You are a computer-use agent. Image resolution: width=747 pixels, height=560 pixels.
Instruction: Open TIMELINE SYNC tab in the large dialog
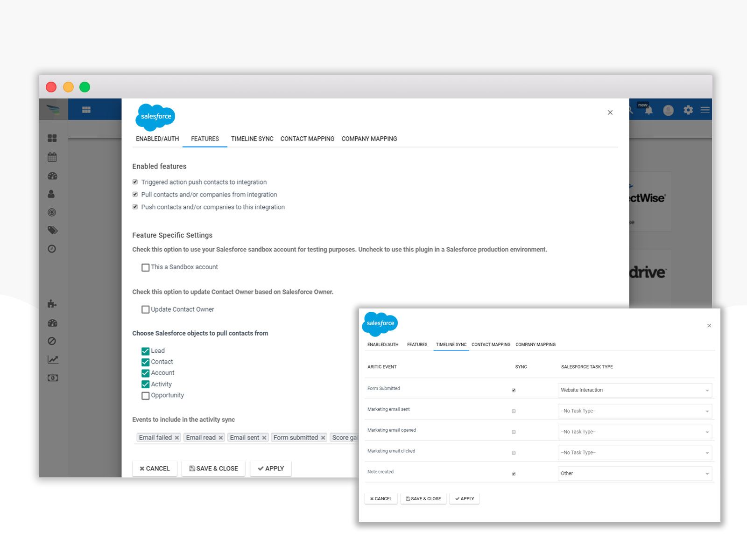click(x=252, y=139)
